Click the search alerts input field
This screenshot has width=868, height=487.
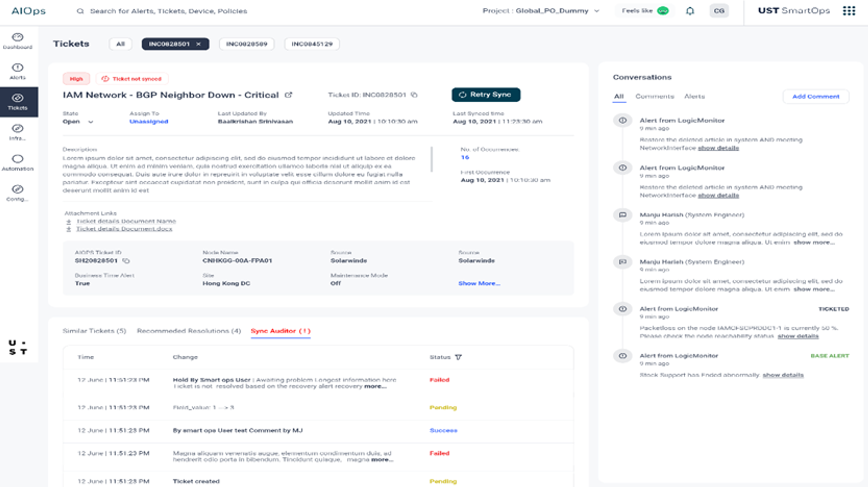169,11
